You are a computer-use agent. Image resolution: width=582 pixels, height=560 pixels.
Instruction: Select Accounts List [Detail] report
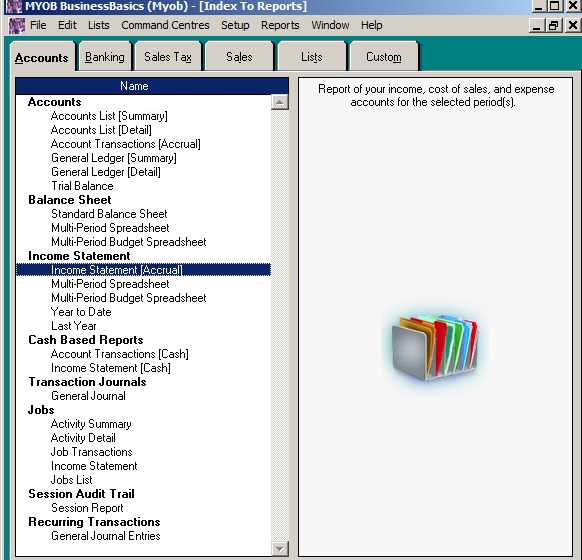pos(101,130)
